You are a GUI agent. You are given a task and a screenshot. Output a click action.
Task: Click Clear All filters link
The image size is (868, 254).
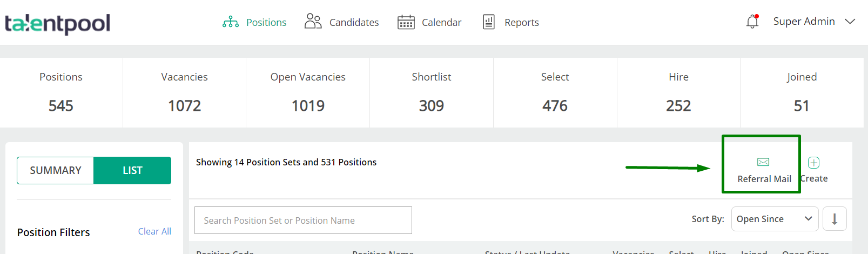point(154,231)
